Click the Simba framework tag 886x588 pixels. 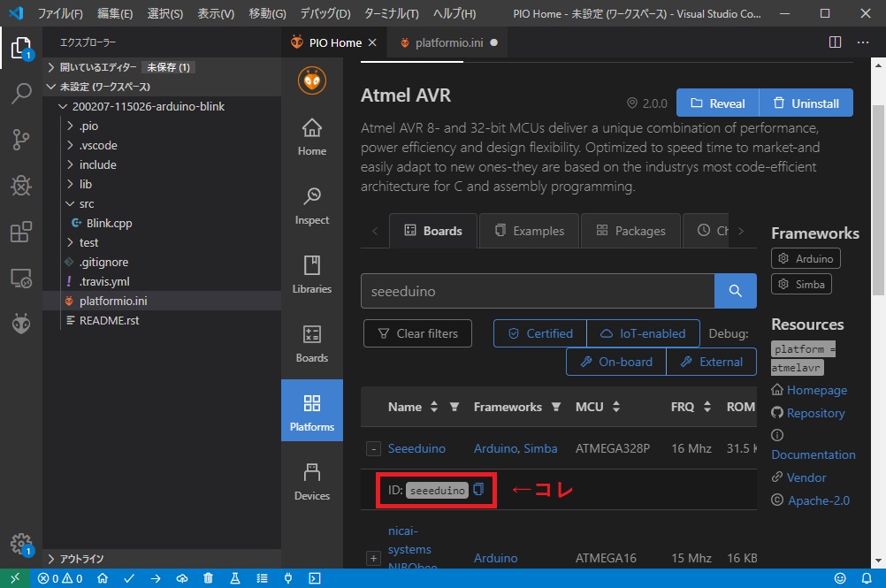(801, 284)
